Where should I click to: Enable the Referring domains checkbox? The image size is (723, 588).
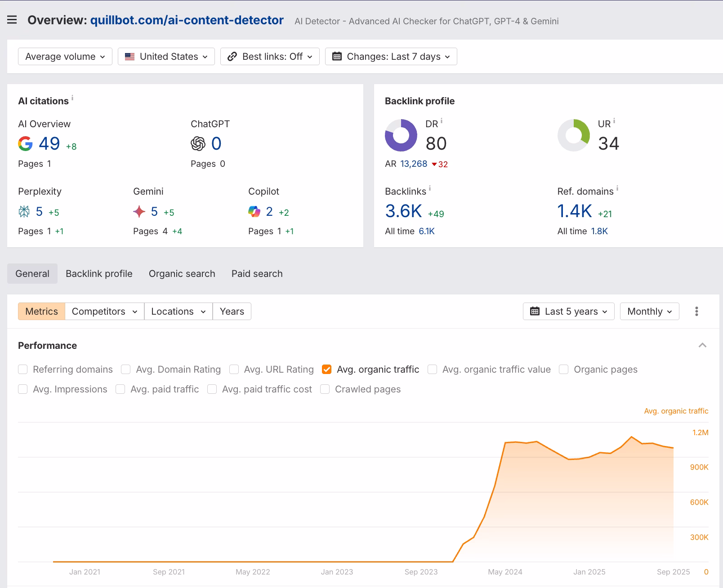(x=23, y=370)
